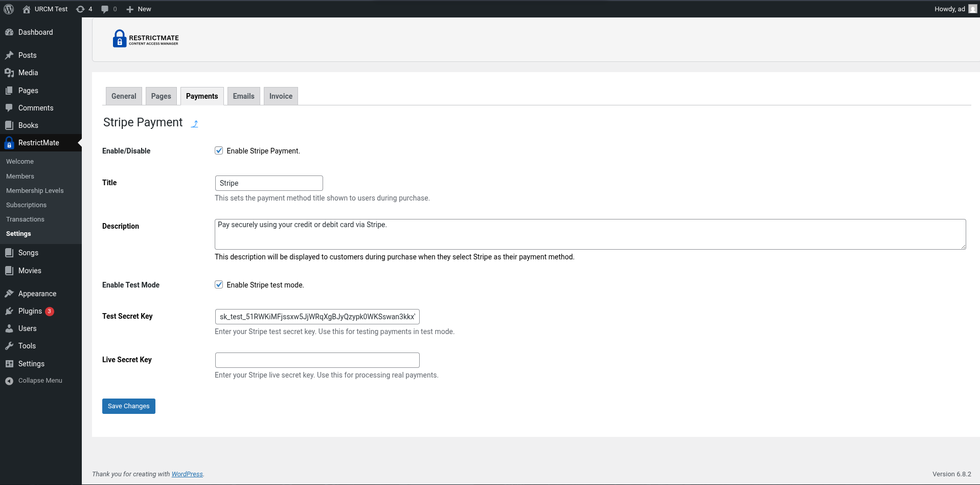This screenshot has height=485, width=980.
Task: Click the Enable Test Mode row label
Action: click(131, 285)
